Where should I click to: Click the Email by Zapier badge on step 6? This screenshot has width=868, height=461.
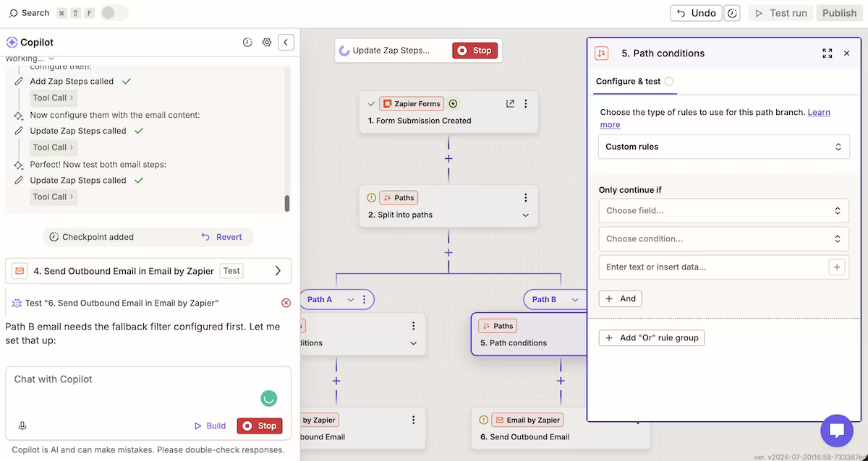point(528,420)
